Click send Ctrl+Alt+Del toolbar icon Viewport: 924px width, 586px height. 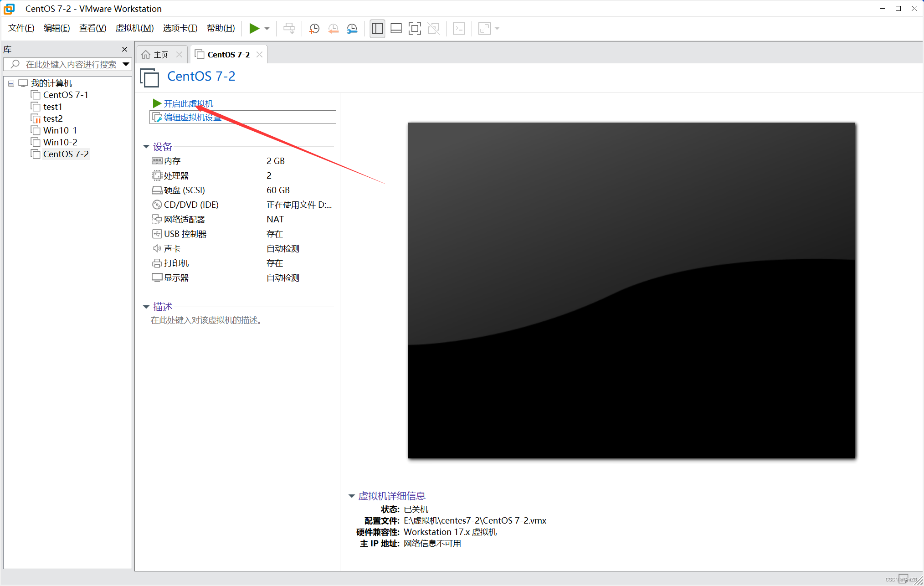coord(289,28)
